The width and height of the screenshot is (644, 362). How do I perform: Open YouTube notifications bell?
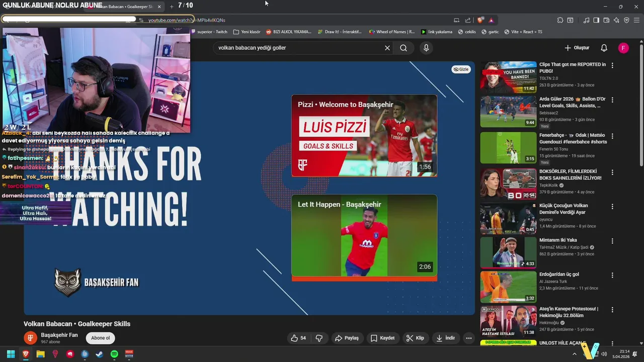(x=604, y=48)
